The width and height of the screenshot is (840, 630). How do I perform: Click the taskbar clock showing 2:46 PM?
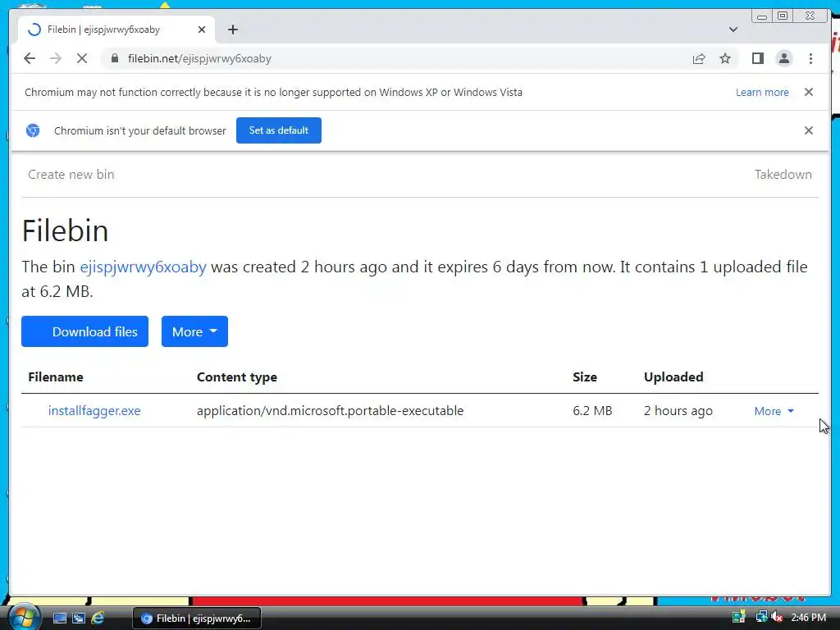click(x=808, y=617)
